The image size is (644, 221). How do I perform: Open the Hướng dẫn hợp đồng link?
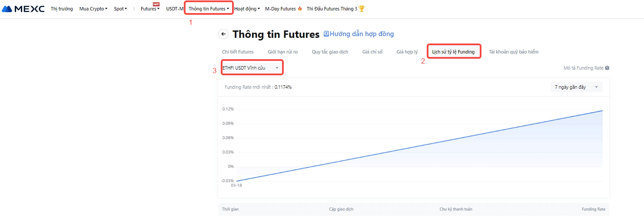pos(362,34)
